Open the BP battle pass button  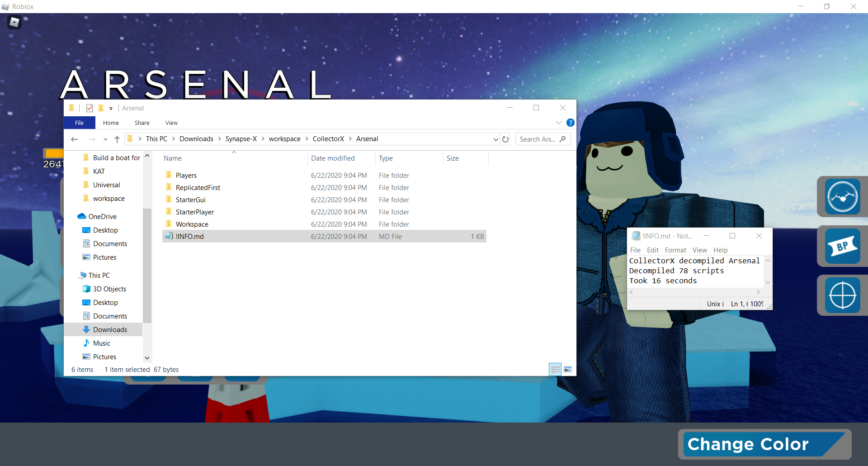[843, 246]
